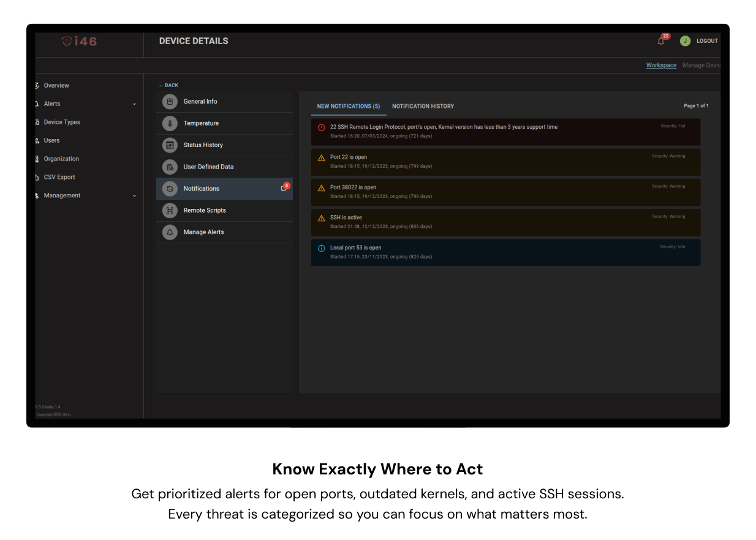756x540 pixels.
Task: Click the User Defined Data icon
Action: 170,167
